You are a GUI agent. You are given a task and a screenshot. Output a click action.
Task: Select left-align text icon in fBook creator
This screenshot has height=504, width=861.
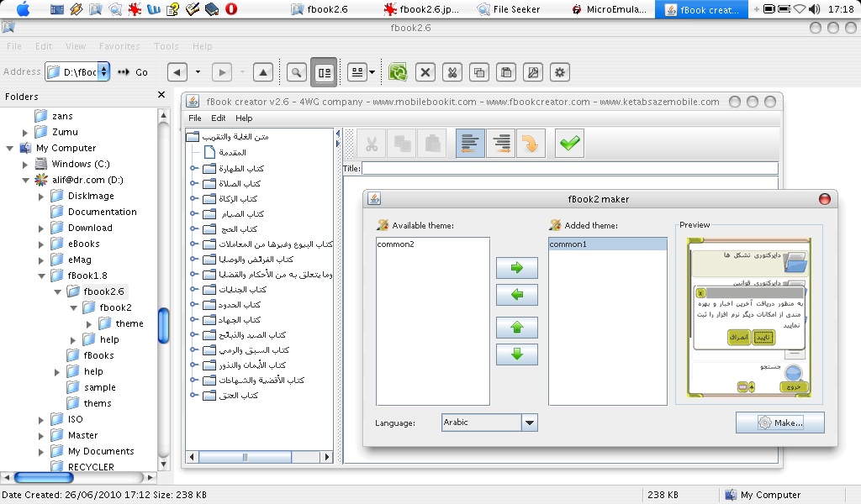coord(470,144)
